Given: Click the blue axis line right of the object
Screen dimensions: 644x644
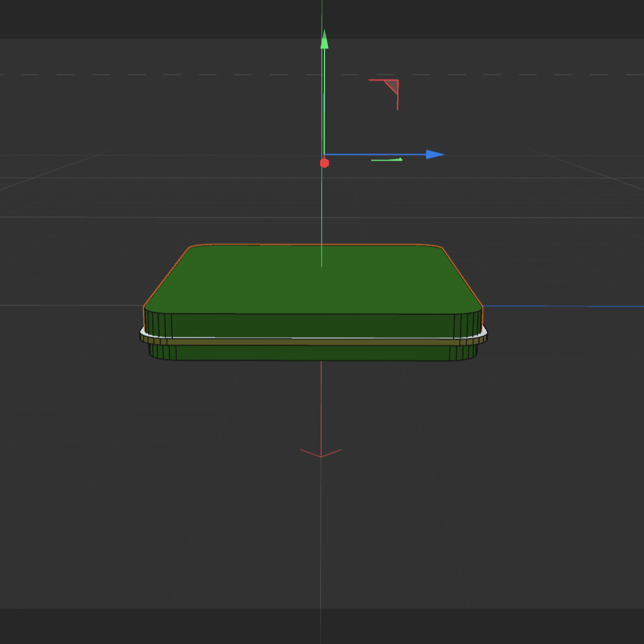Looking at the screenshot, I should pyautogui.click(x=556, y=306).
